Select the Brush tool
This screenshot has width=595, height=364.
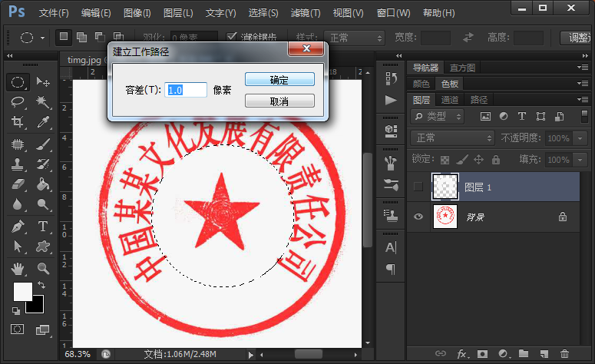point(42,144)
